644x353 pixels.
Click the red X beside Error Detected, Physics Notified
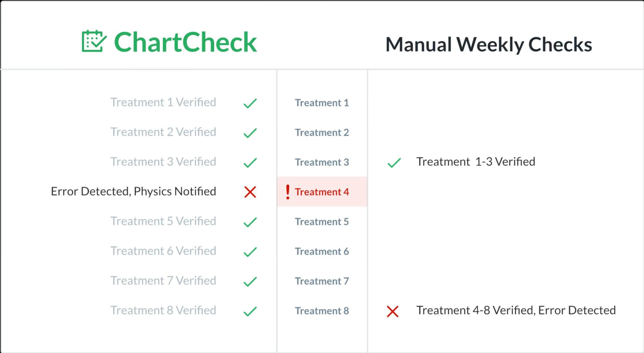point(250,192)
